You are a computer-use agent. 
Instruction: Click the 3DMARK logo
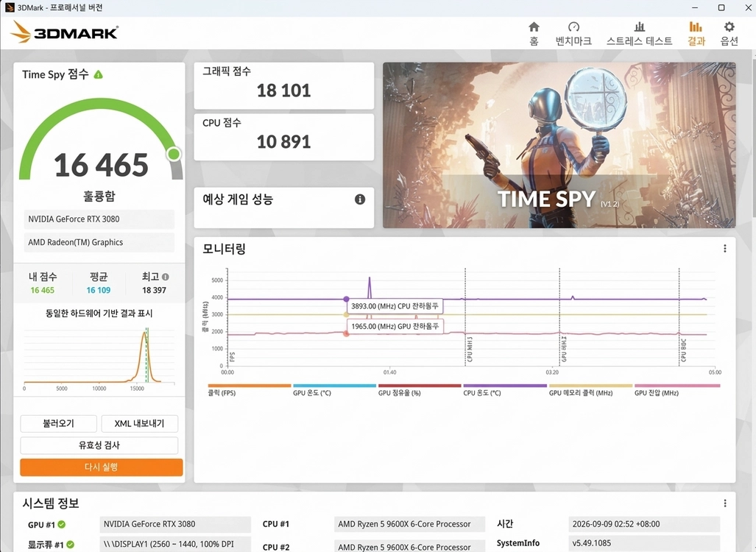64,32
